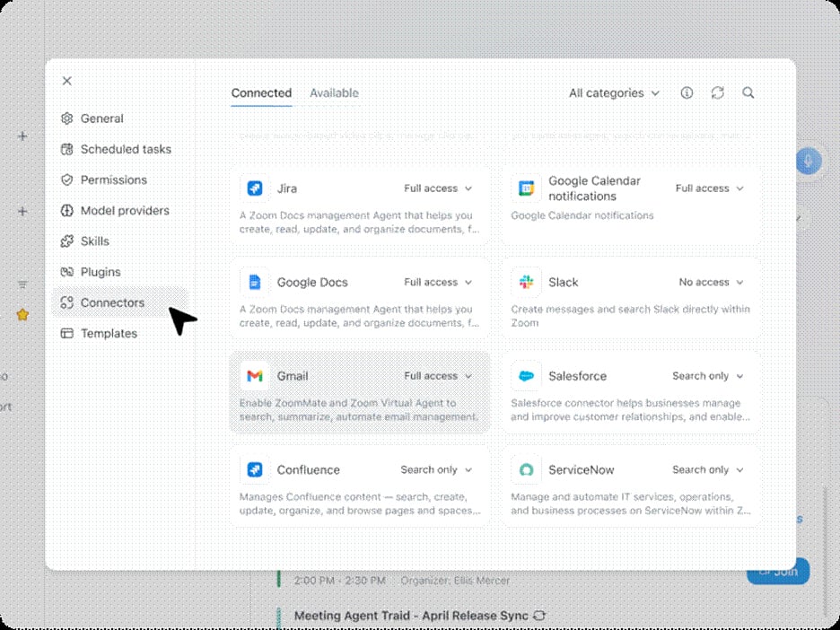Select the Slack connector name
The height and width of the screenshot is (630, 840).
563,283
